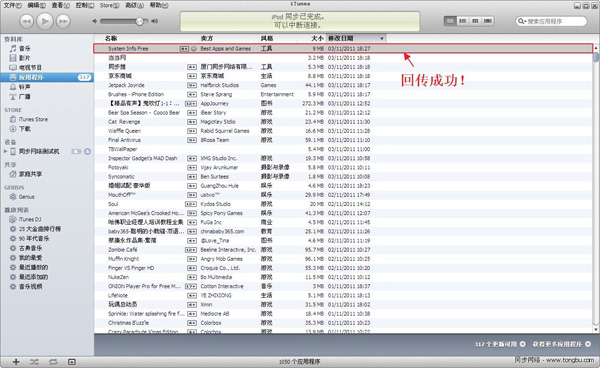Open iTunes DJ playlist

point(47,219)
